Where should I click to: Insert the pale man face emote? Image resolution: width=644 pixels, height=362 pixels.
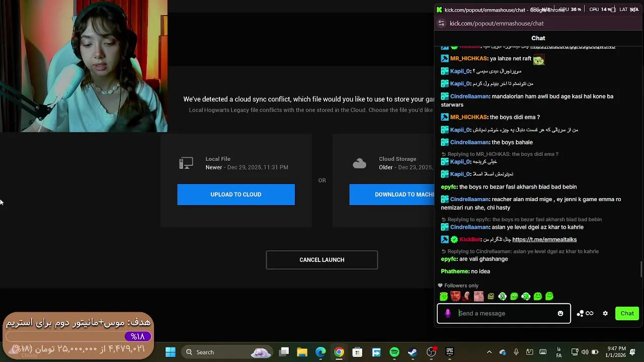click(x=479, y=296)
